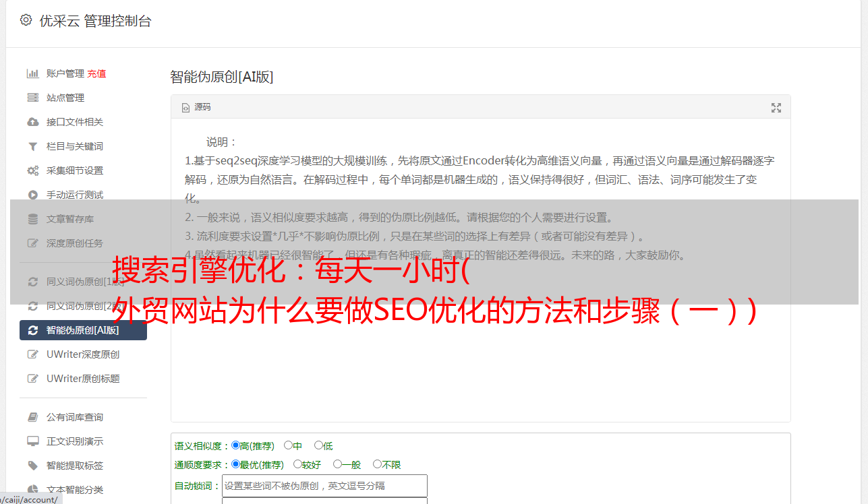Click the 自动锁词 locked words input field
This screenshot has height=504, width=868.
324,486
